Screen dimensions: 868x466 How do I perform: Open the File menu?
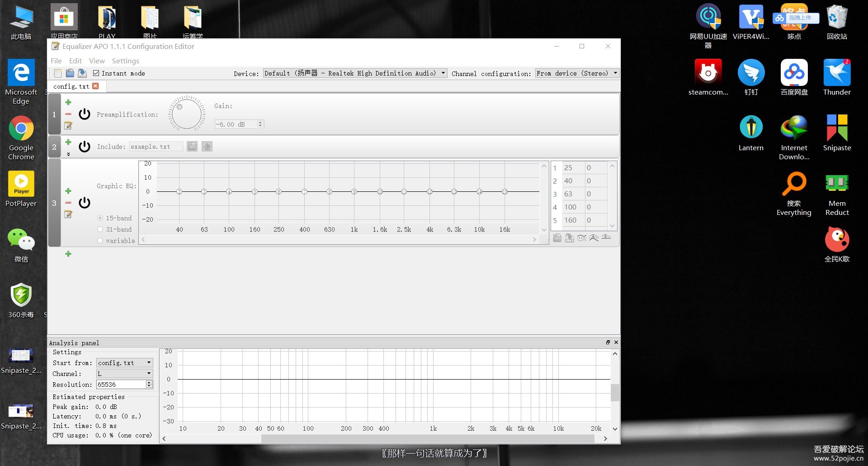56,61
